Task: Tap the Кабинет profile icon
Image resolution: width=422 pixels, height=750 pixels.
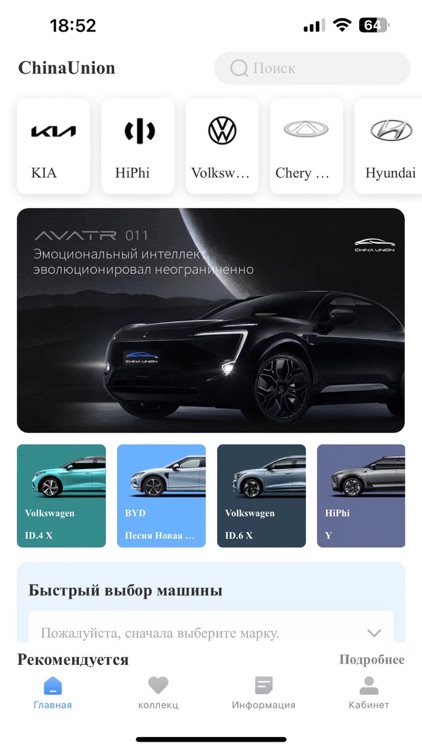Action: point(368,685)
